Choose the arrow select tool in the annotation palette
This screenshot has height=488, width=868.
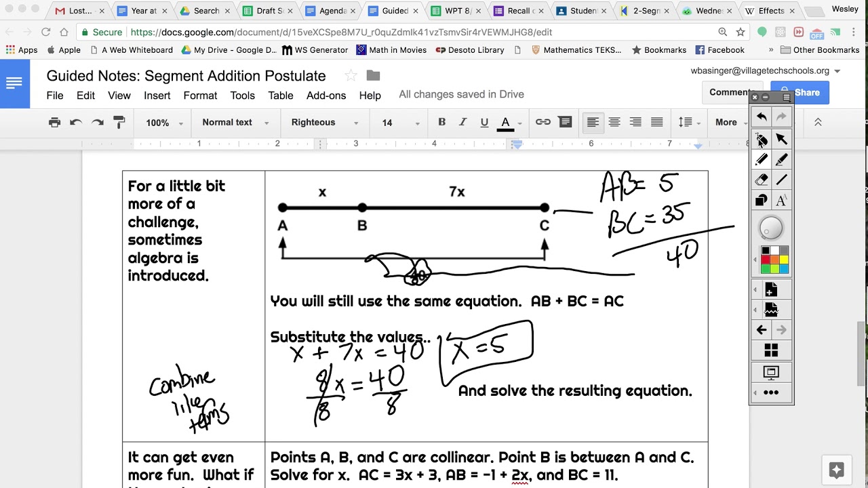pyautogui.click(x=781, y=139)
